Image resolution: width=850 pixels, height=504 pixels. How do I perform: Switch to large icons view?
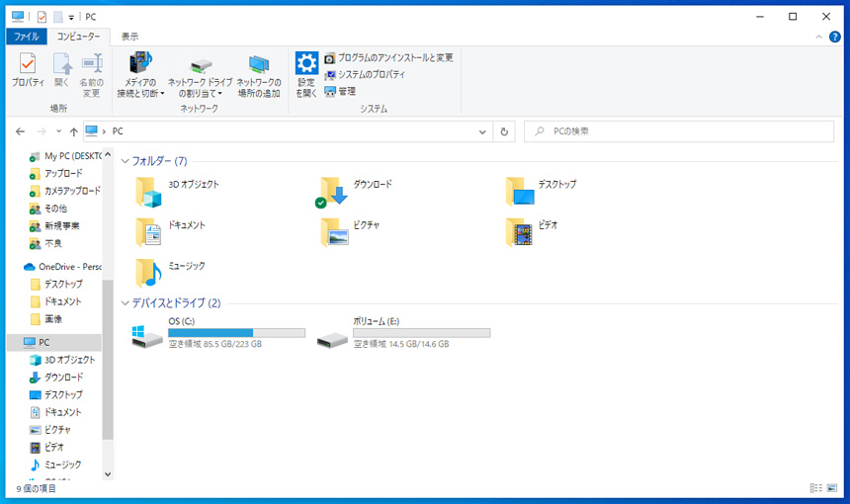click(832, 488)
